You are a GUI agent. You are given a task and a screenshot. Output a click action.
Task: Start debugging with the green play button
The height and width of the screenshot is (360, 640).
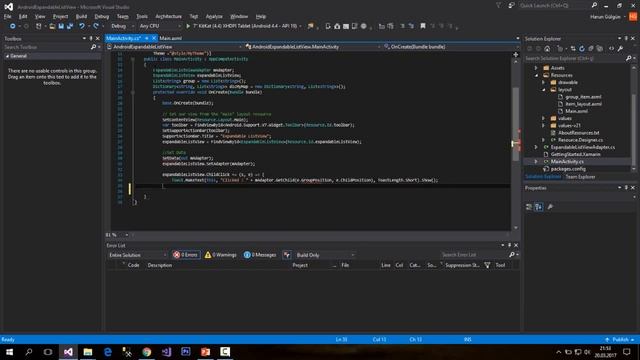(x=188, y=26)
